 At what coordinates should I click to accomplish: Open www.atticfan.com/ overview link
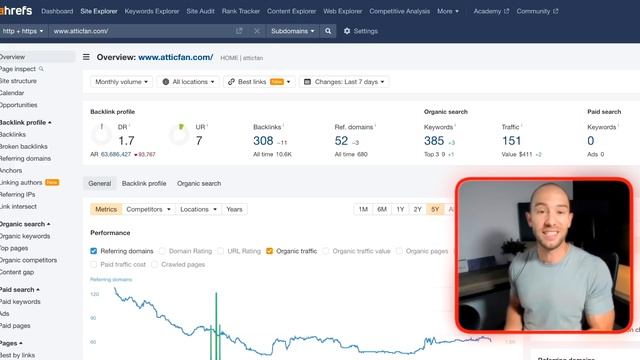[176, 57]
